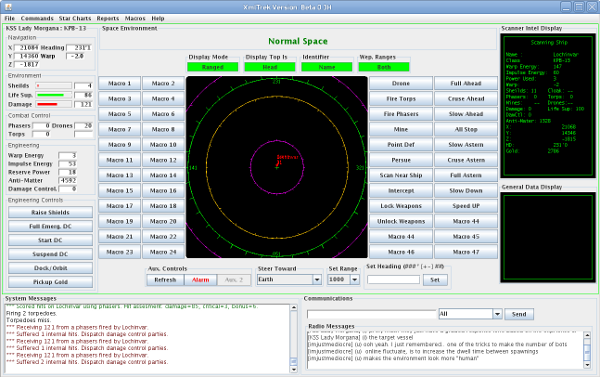Click the System Messages scrollbar down arrow
This screenshot has width=600, height=377.
pyautogui.click(x=294, y=369)
